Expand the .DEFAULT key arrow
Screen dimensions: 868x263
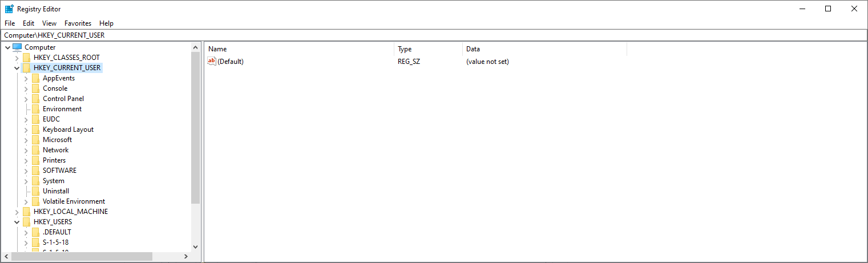coord(26,232)
